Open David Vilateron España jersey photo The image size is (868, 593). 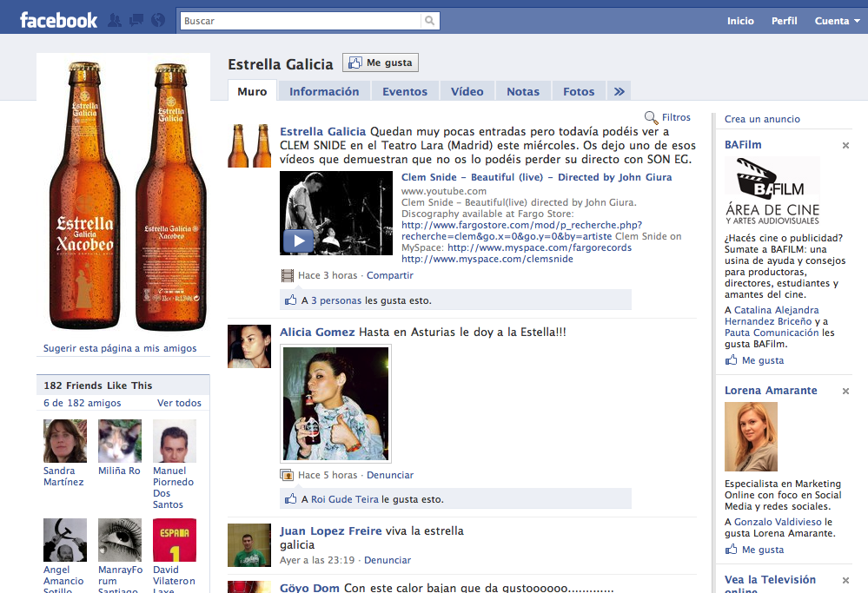175,540
